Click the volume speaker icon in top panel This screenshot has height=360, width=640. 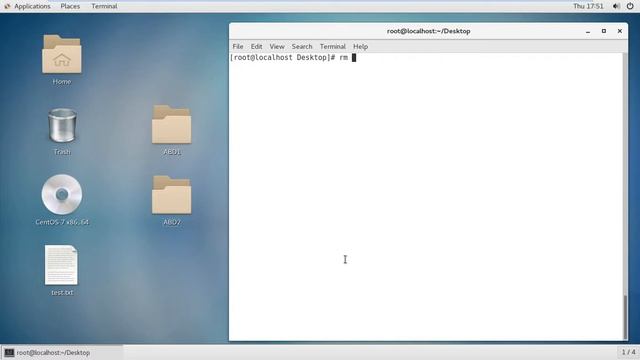[616, 6]
